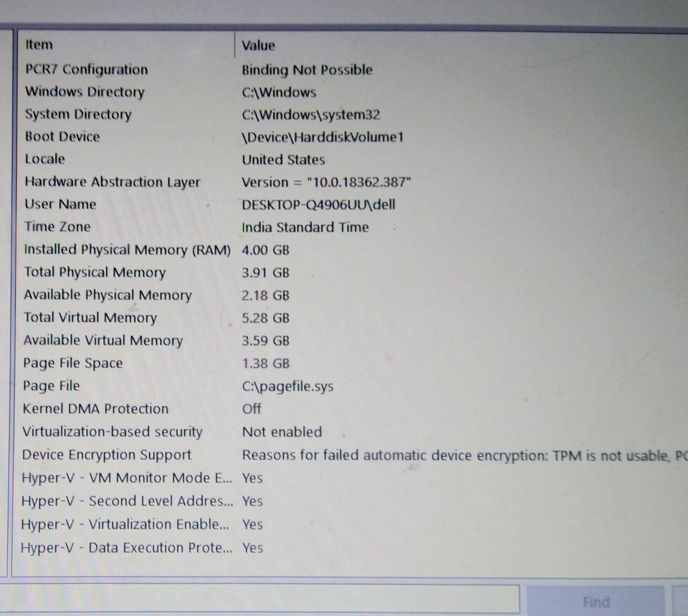Click the 3.91 GB value
This screenshot has height=616, width=688.
[265, 273]
